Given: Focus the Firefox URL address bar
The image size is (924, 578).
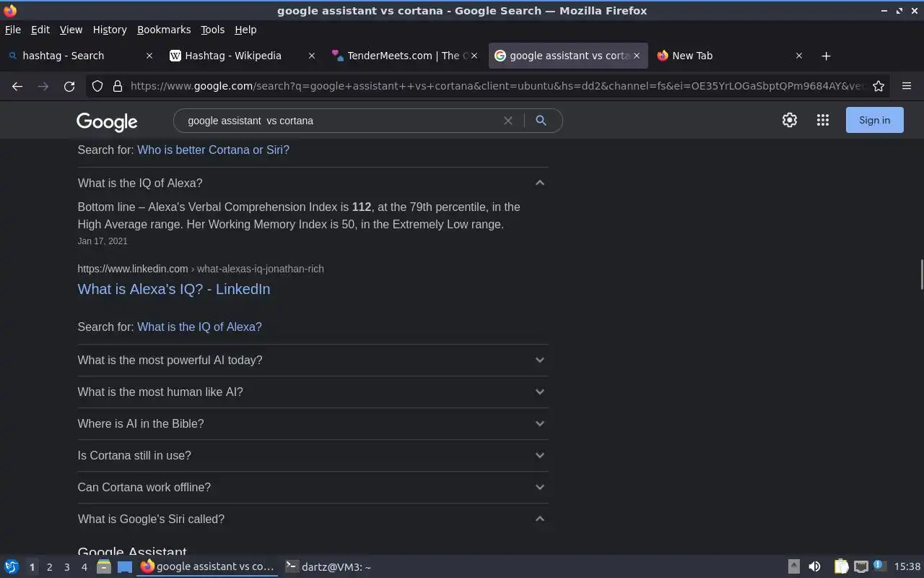Looking at the screenshot, I should click(497, 86).
